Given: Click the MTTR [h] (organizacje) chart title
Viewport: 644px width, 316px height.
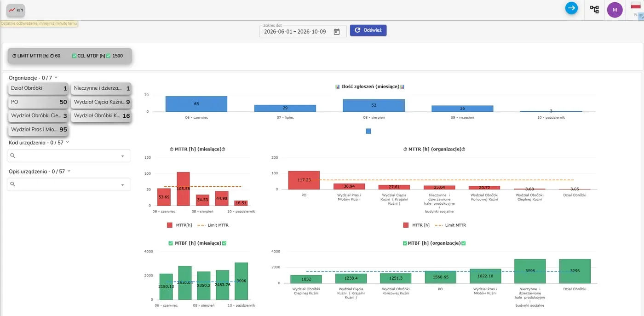Looking at the screenshot, I should 434,149.
